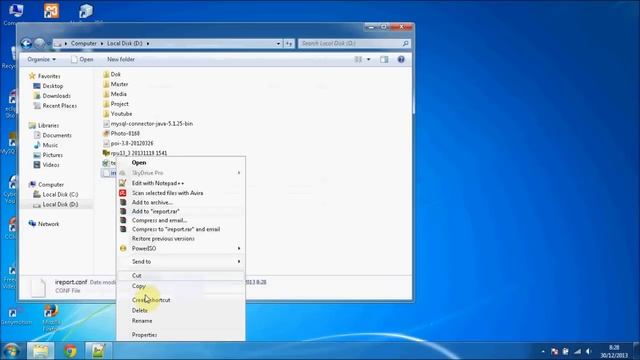
Task: Select Network in navigation pane
Action: point(48,224)
